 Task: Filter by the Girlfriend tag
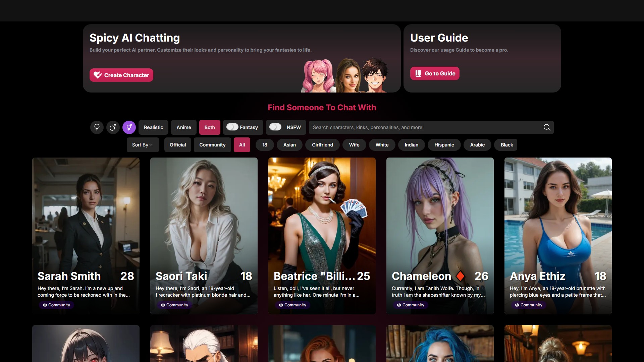coord(322,145)
